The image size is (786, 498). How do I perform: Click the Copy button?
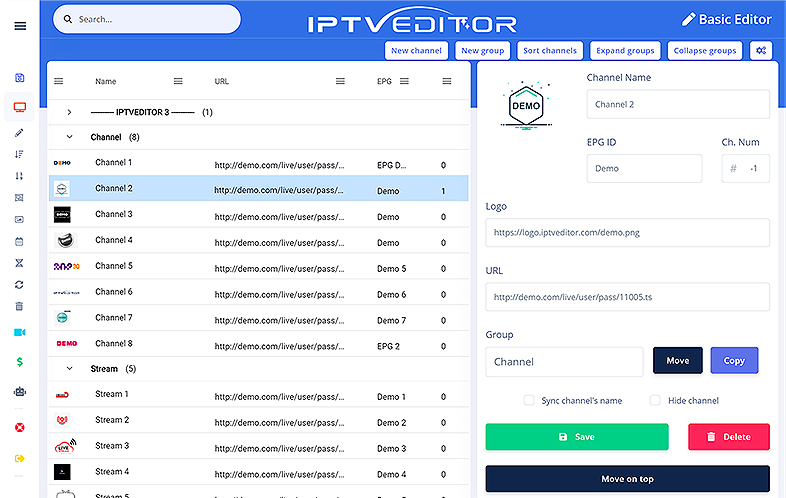[734, 361]
